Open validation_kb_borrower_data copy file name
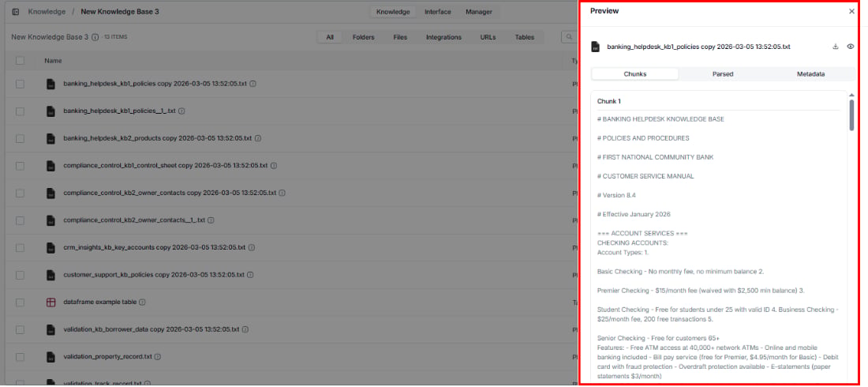This screenshot has height=387, width=868. (152, 329)
